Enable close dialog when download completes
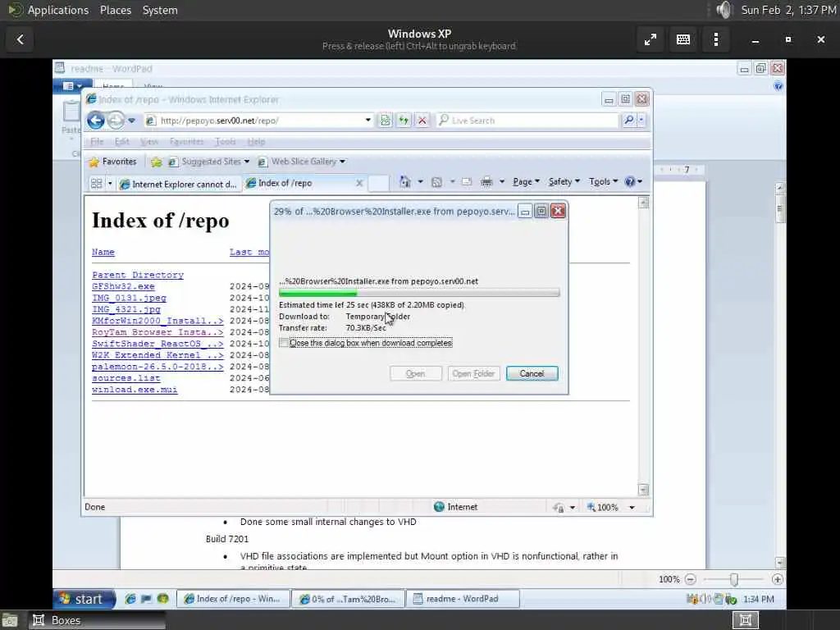840x630 pixels. click(x=284, y=343)
